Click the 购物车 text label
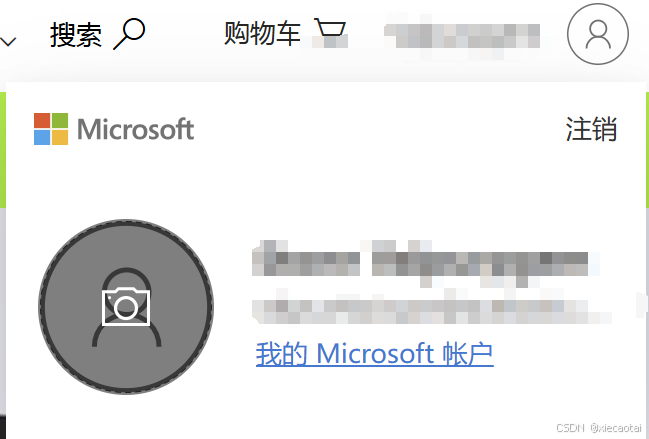Screen dimensions: 649x439 tap(262, 33)
